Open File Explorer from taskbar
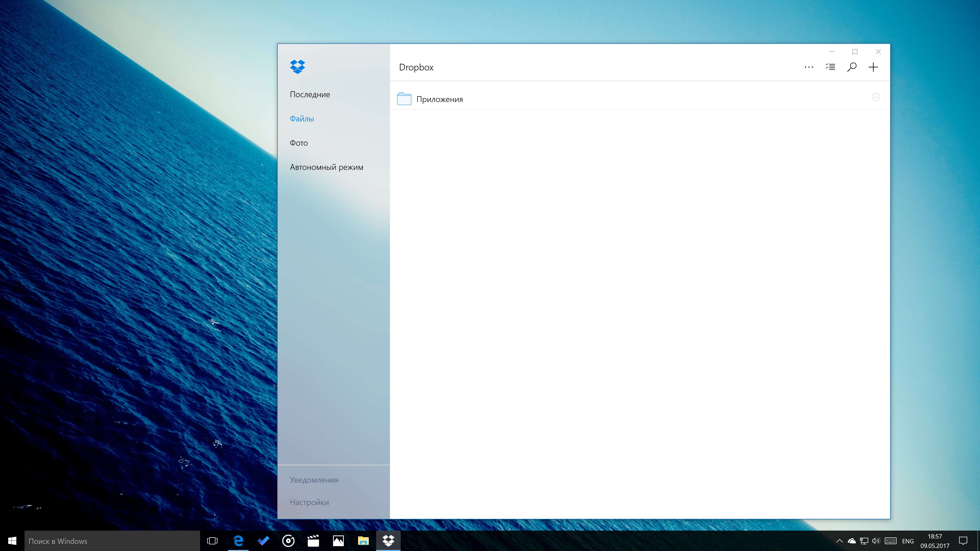Image resolution: width=980 pixels, height=551 pixels. click(363, 541)
